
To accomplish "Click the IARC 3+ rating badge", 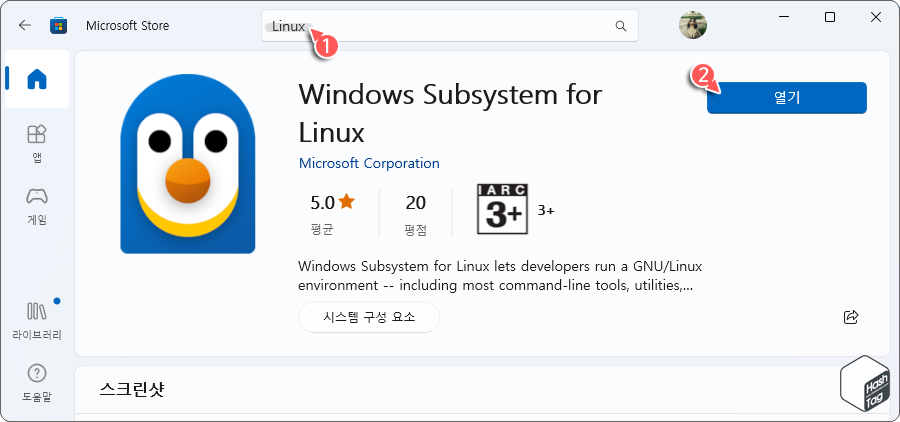I will click(x=502, y=209).
